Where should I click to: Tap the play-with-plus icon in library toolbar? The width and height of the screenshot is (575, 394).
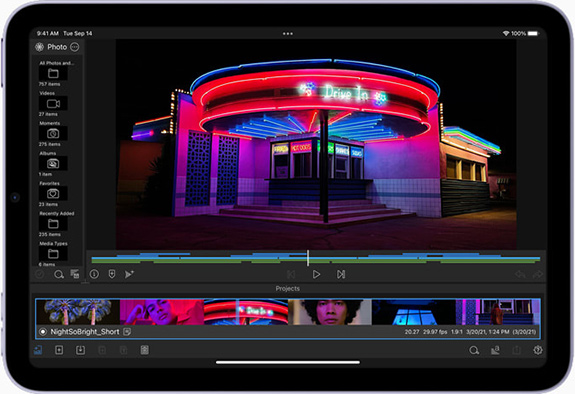[x=129, y=274]
